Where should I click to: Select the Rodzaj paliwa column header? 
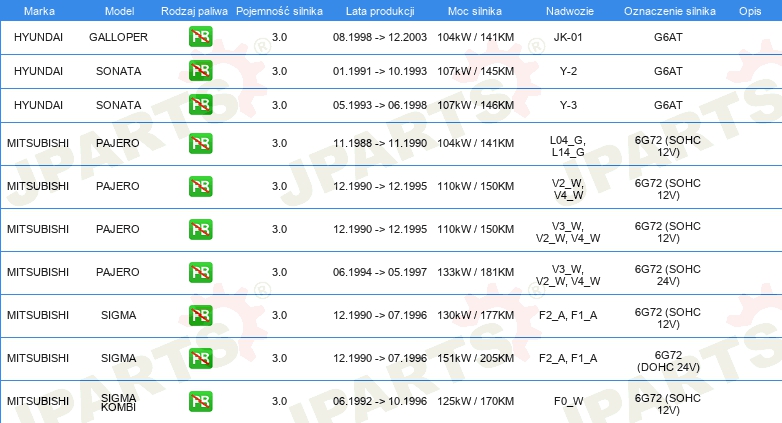click(x=194, y=11)
